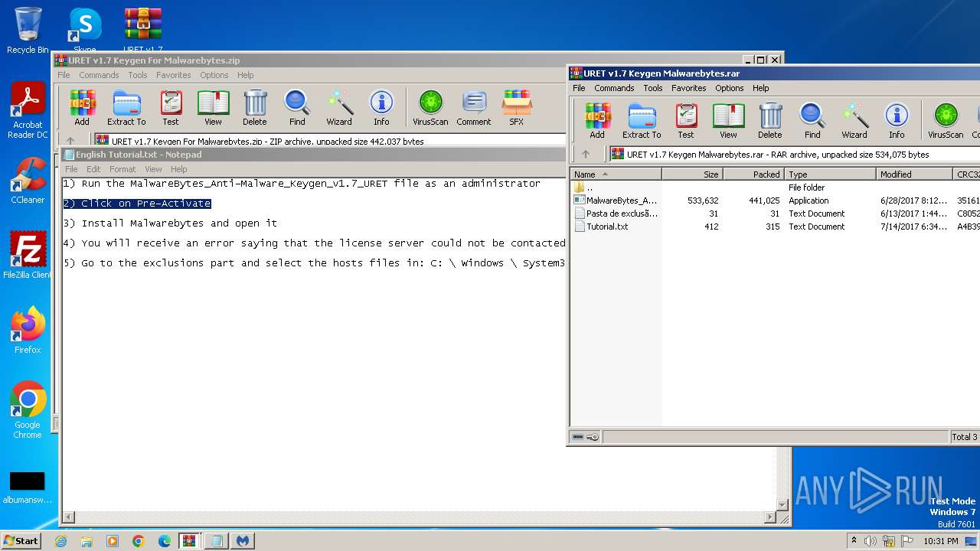The height and width of the screenshot is (551, 980).
Task: Click Info in the zip WinRAR toolbar
Action: pyautogui.click(x=381, y=107)
